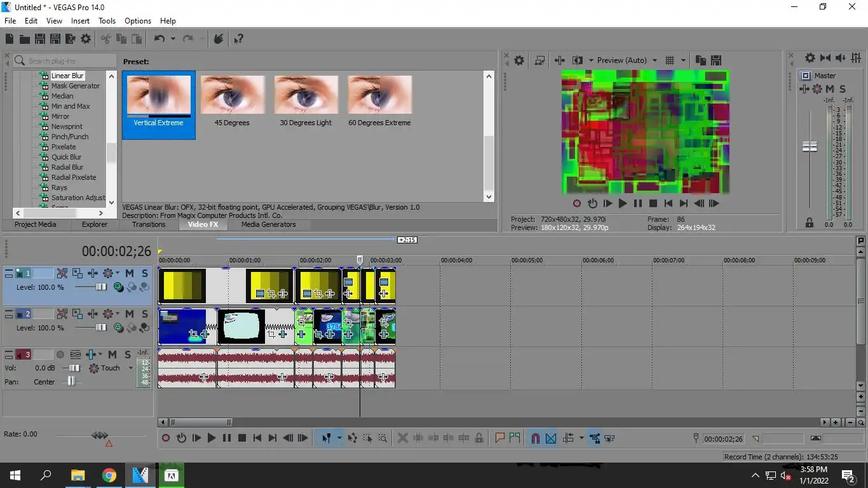The width and height of the screenshot is (868, 488).
Task: Solo video track 1
Action: [x=145, y=273]
